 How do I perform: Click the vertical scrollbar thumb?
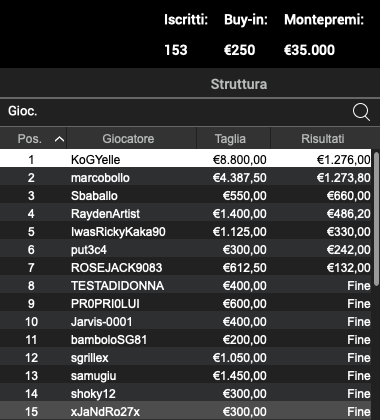point(376,218)
